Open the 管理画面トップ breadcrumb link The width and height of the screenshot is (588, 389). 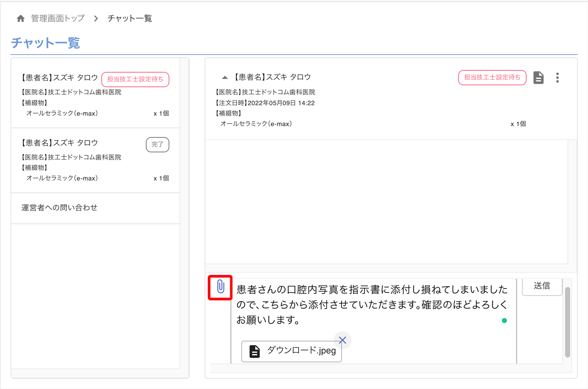coord(58,18)
